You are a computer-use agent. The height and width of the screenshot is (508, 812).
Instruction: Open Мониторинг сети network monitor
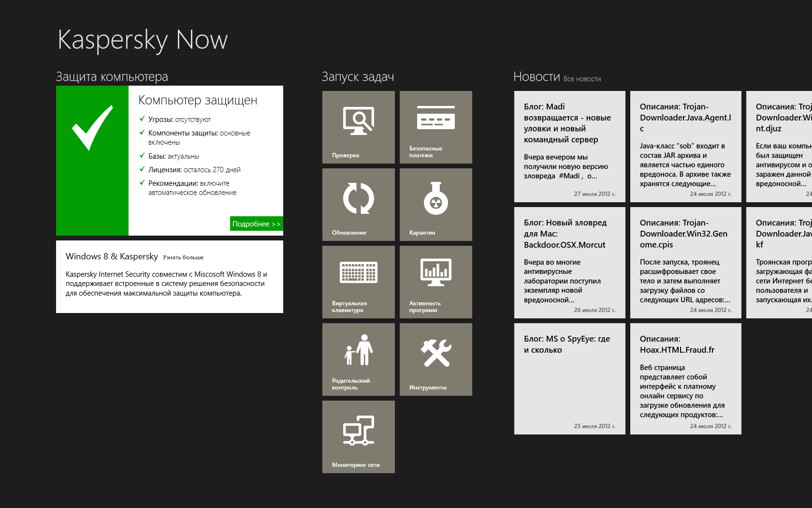358,437
